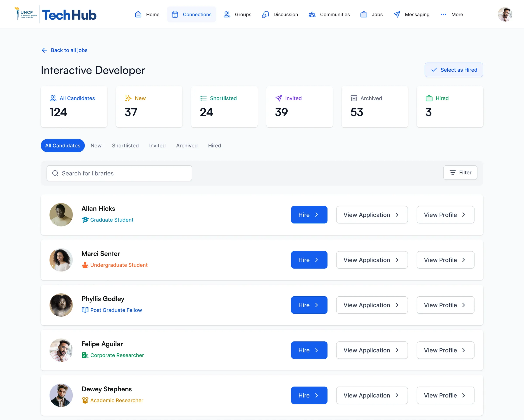Switch to the Invited tab
Screen dimensions: 524x420
[x=157, y=145]
